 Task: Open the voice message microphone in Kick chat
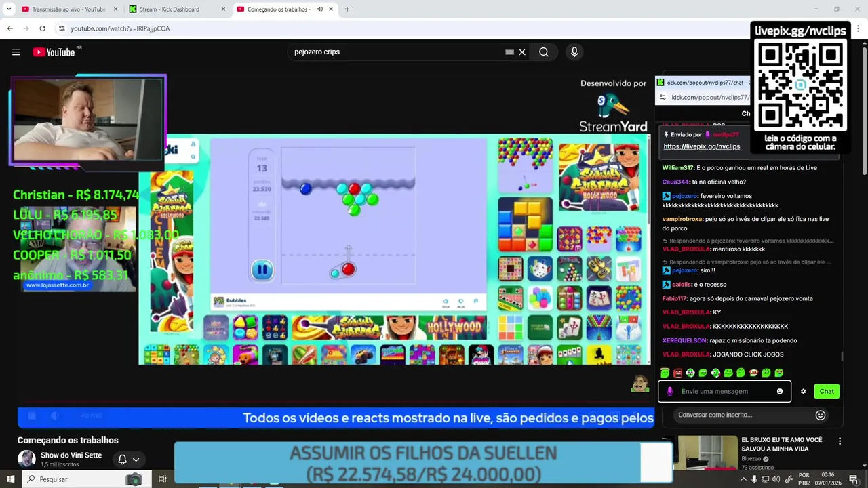click(670, 391)
